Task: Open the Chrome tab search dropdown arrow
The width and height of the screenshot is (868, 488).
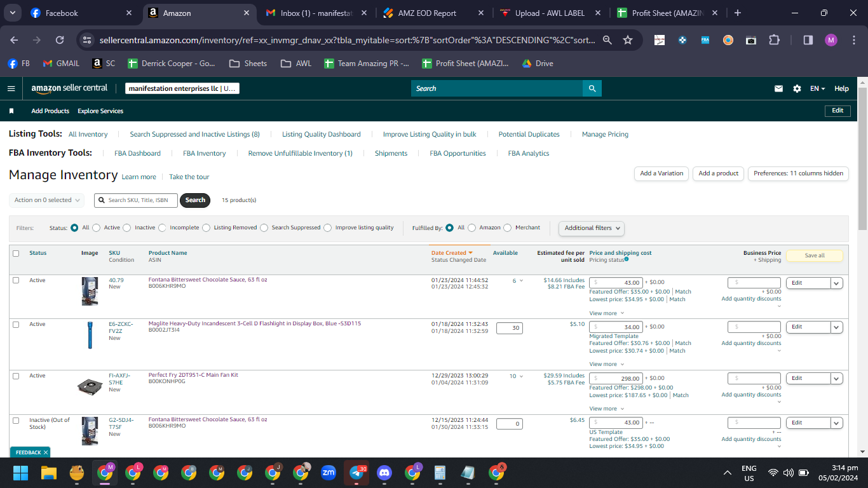Action: [x=13, y=13]
